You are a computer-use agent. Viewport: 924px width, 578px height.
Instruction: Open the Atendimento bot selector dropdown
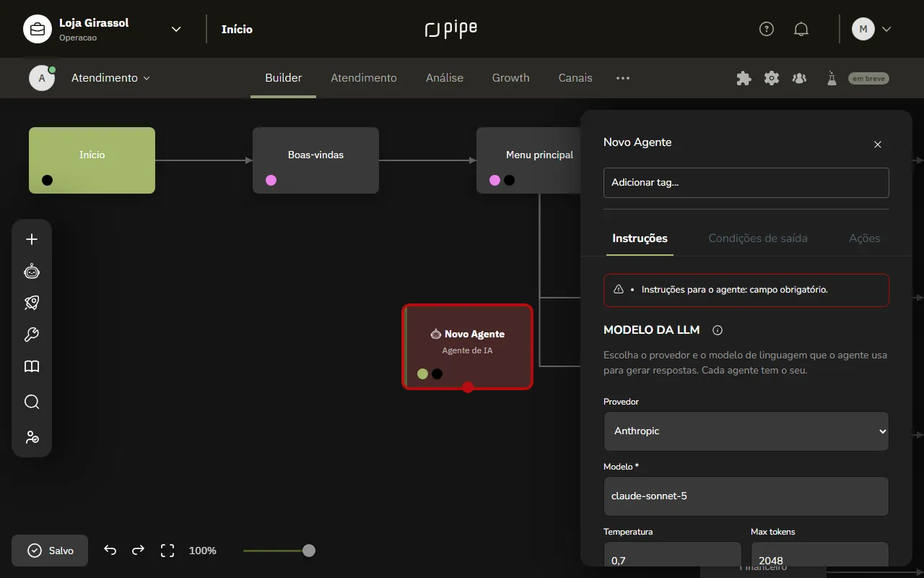coord(110,78)
